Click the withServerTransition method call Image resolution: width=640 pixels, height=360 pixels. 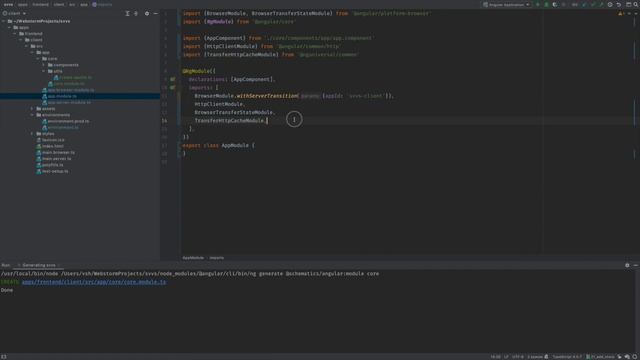pyautogui.click(x=267, y=96)
